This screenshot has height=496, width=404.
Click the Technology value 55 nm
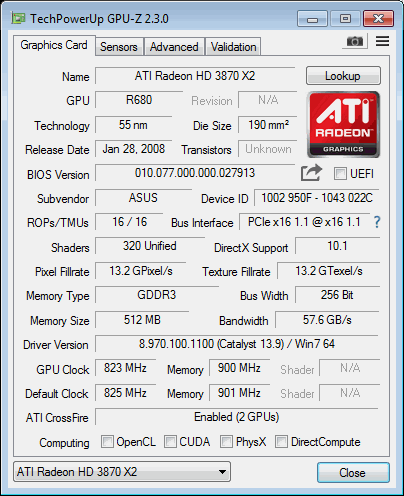[x=133, y=125]
